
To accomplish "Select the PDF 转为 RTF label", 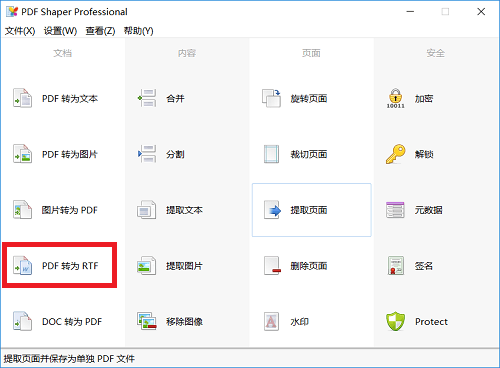I will click(70, 266).
